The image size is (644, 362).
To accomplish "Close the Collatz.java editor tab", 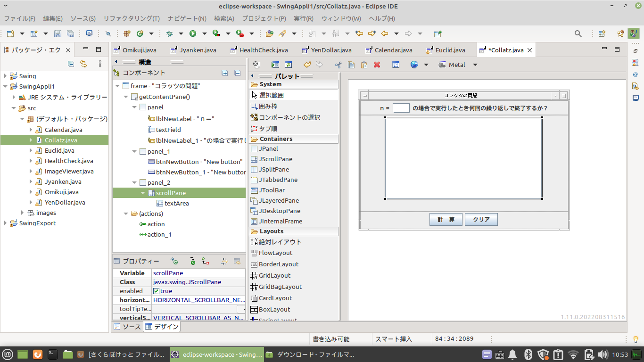I will coord(529,50).
